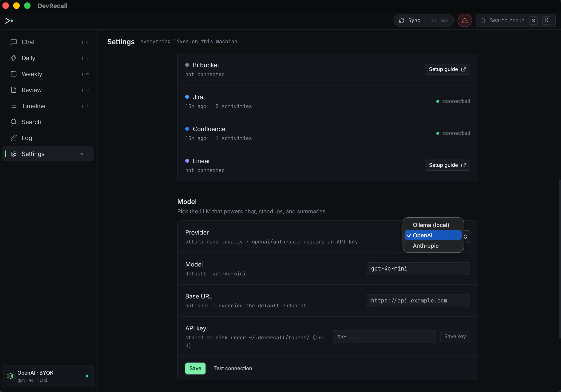This screenshot has width=561, height=392.
Task: Click the Review document icon
Action: click(14, 90)
